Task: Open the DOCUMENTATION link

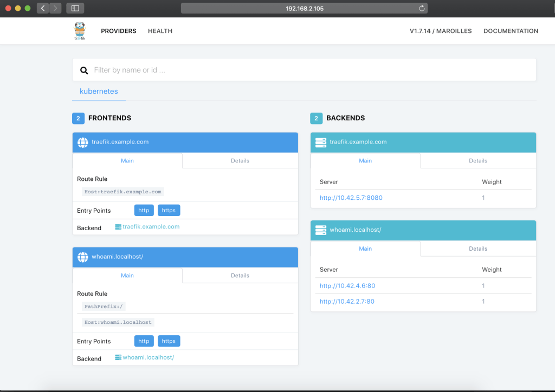Action: coord(511,31)
